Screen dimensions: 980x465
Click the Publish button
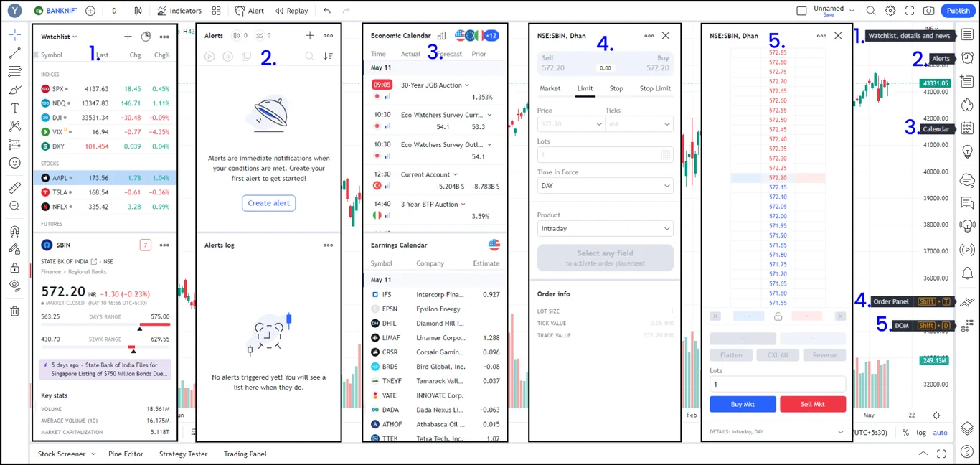(x=958, y=11)
